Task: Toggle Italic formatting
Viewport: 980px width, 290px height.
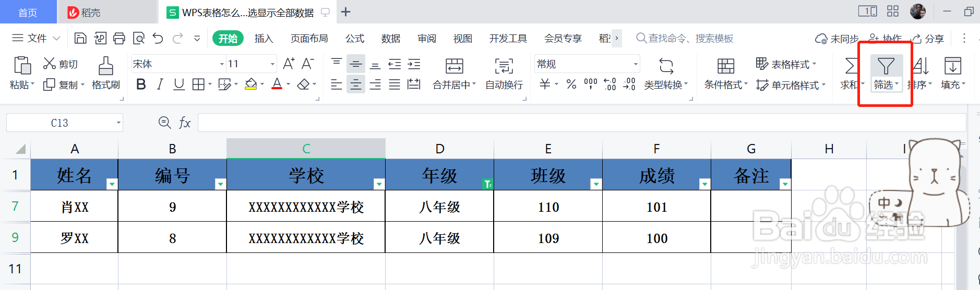Action: tap(160, 84)
